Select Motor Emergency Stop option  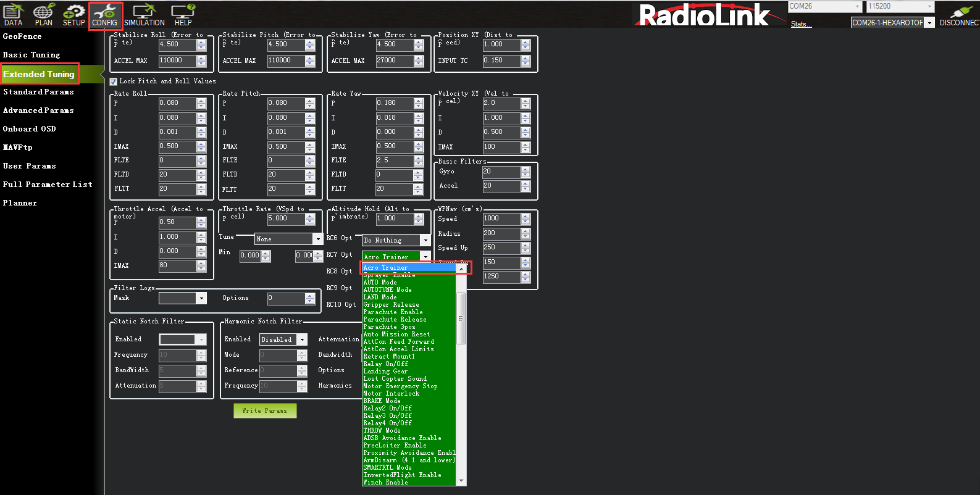400,386
